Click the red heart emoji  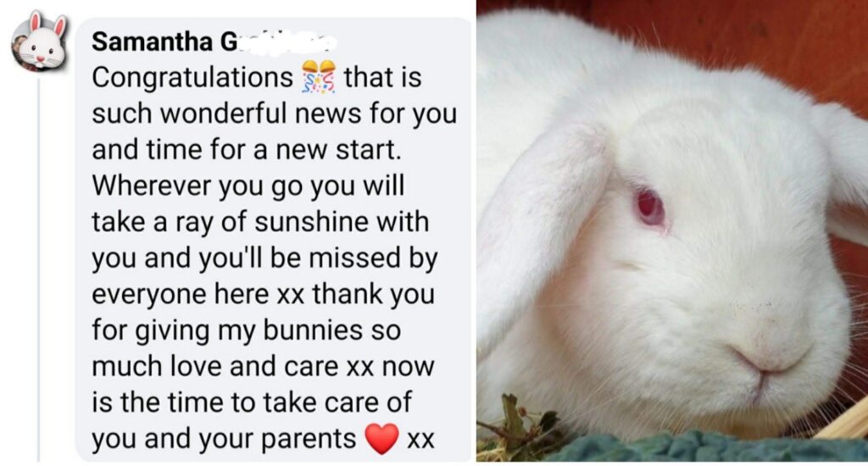tap(382, 439)
